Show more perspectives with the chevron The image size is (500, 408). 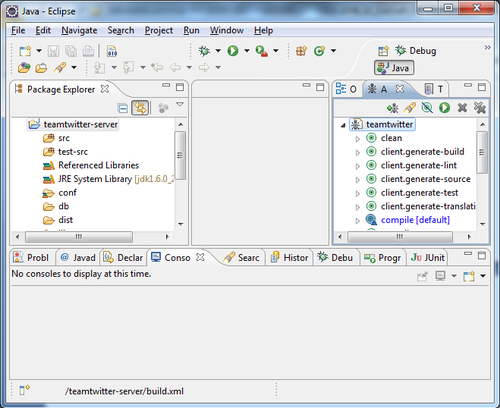(487, 47)
